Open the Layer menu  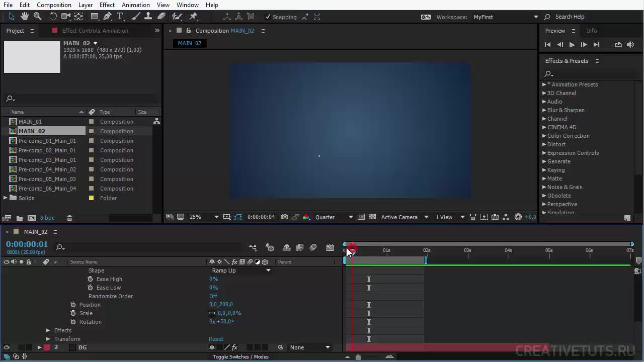86,5
